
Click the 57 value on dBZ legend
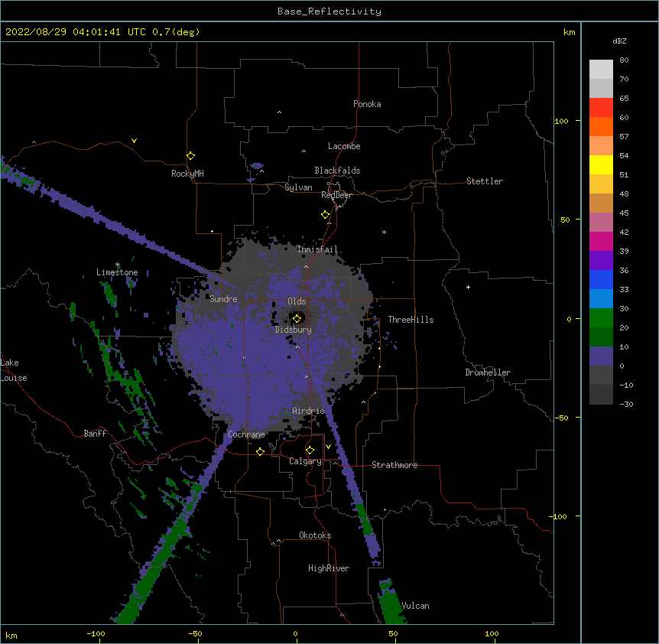[624, 137]
